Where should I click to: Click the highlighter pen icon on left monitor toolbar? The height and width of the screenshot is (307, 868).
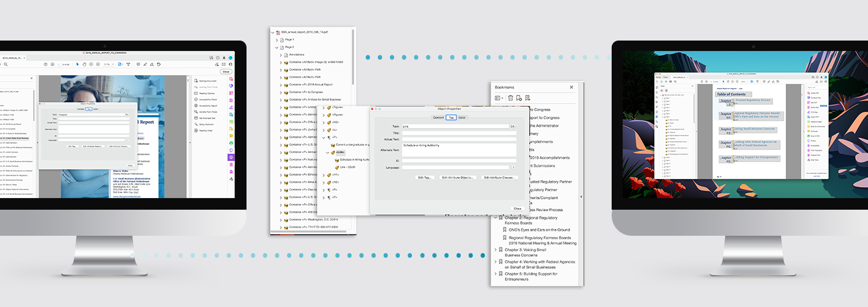(x=145, y=64)
